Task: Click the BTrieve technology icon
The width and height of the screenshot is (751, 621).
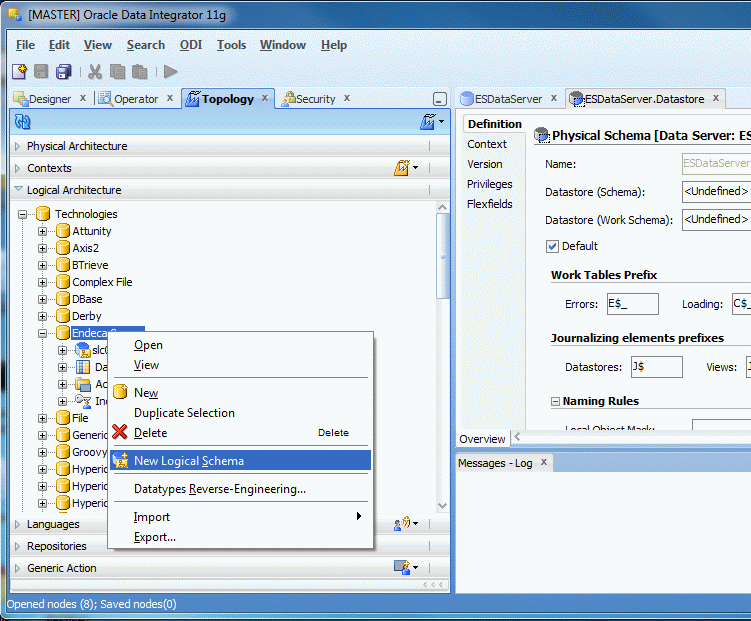Action: pyautogui.click(x=63, y=265)
